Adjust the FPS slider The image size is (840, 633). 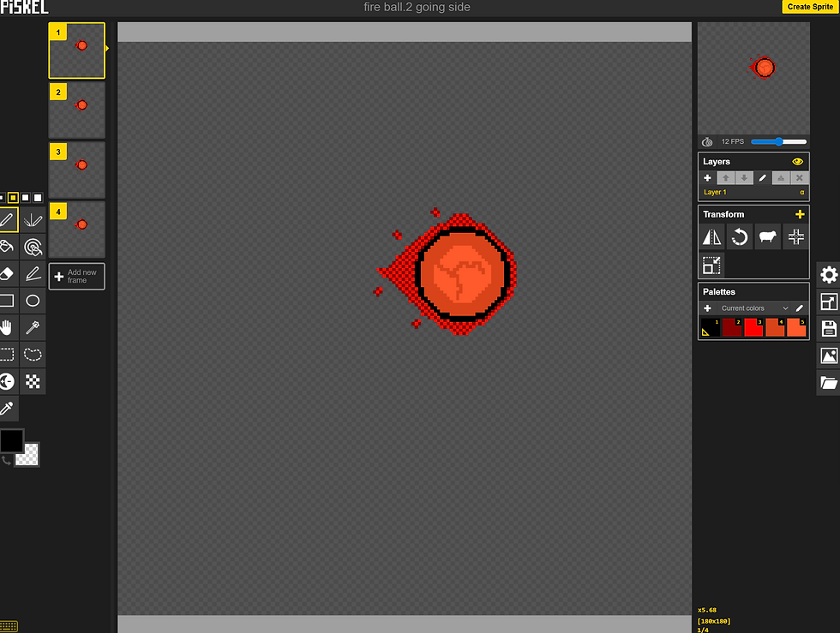pyautogui.click(x=779, y=141)
